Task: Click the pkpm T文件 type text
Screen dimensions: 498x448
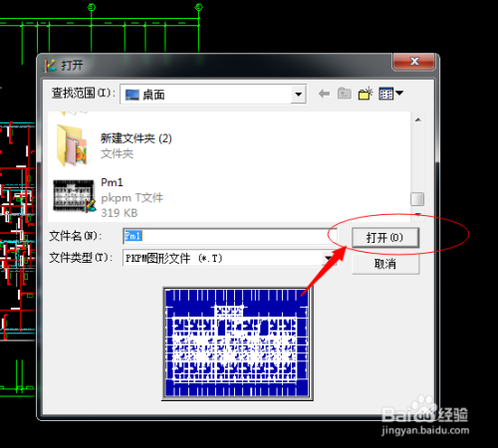Action: pos(132,198)
